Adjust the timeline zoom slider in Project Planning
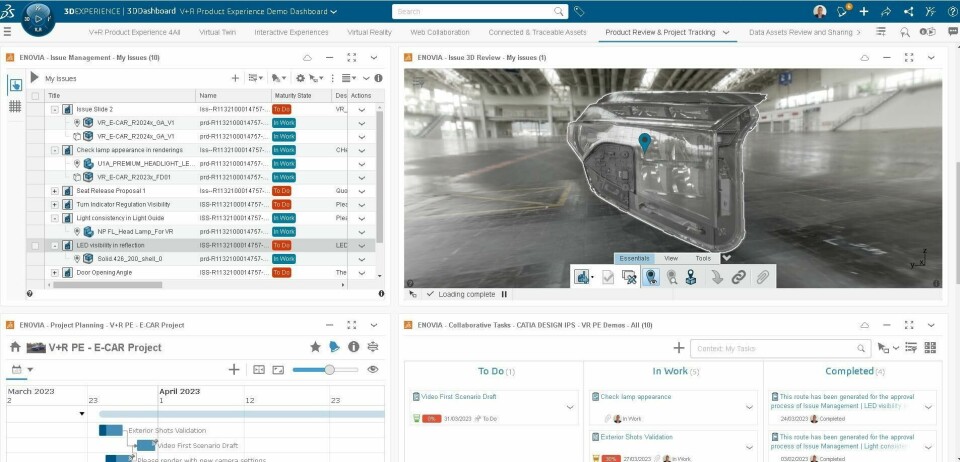Screen dimensions: 960x462 (x=328, y=370)
